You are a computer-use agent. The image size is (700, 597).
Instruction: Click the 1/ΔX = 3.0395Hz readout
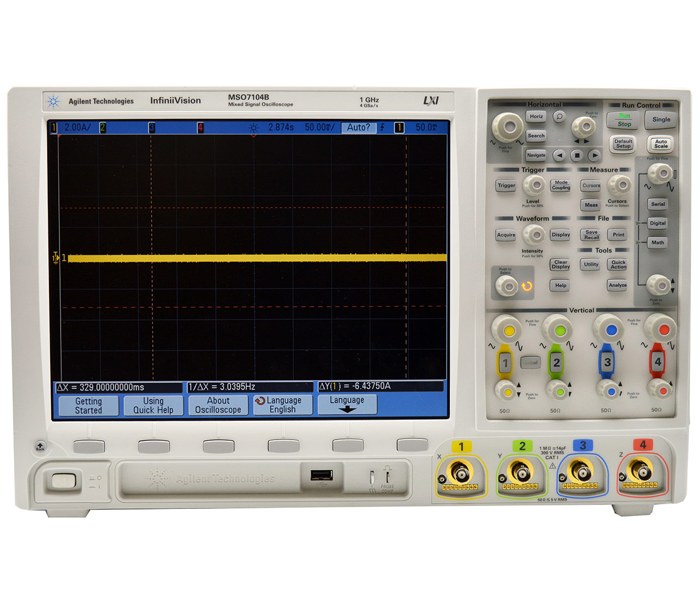coord(250,387)
